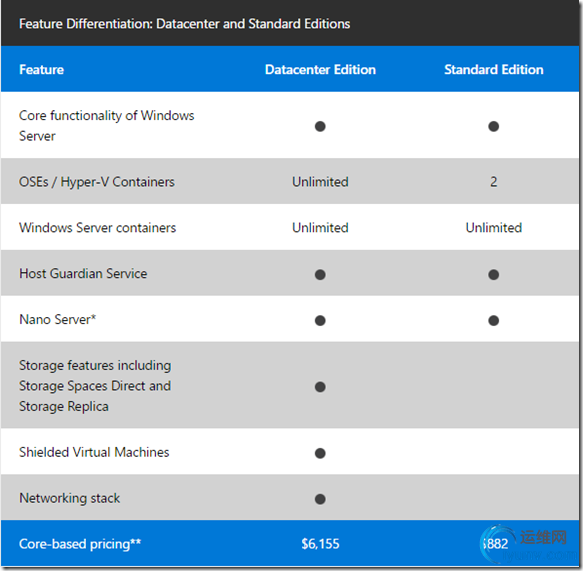Image resolution: width=583 pixels, height=571 pixels.
Task: Click the Datacenter dot for Shielded Virtual Machines
Action: (x=320, y=453)
